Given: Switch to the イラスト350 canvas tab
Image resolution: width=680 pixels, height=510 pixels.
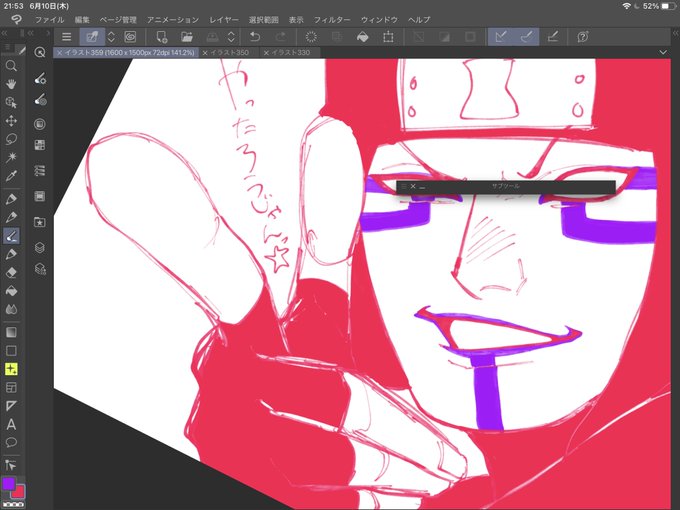Looking at the screenshot, I should point(230,52).
